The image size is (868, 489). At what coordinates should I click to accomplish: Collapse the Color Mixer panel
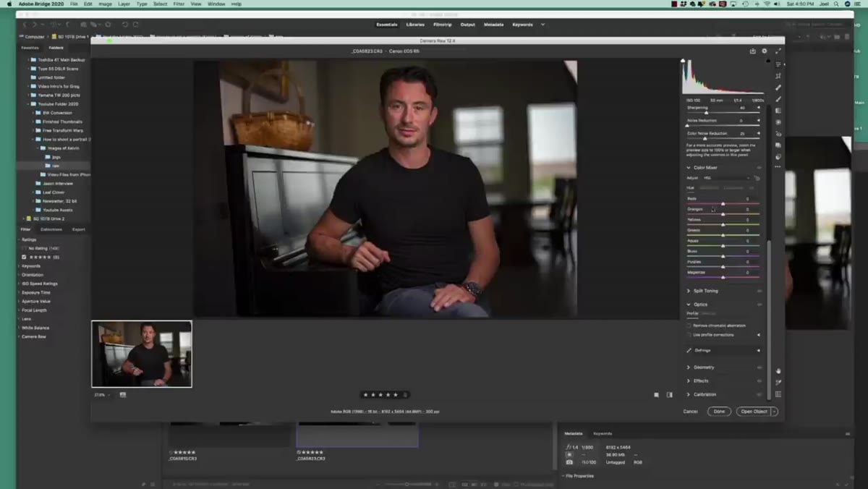click(x=689, y=168)
